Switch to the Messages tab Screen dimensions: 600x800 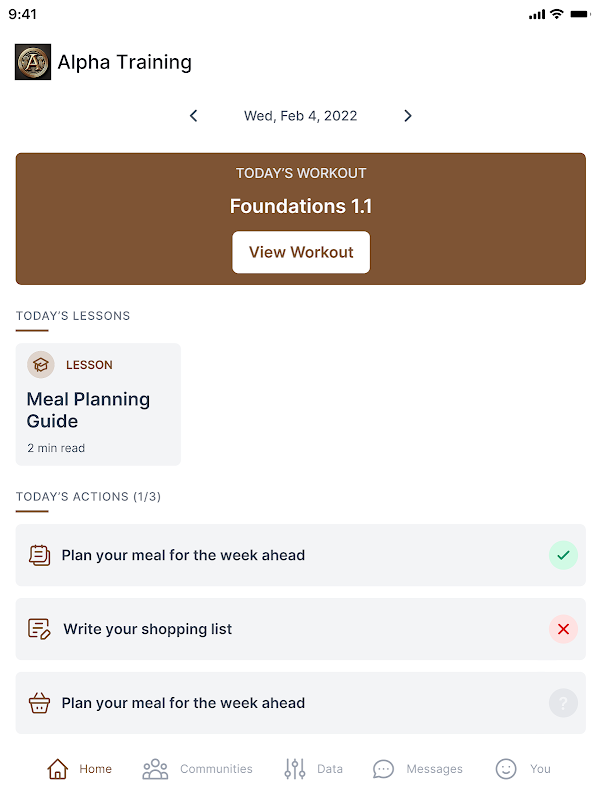click(417, 769)
